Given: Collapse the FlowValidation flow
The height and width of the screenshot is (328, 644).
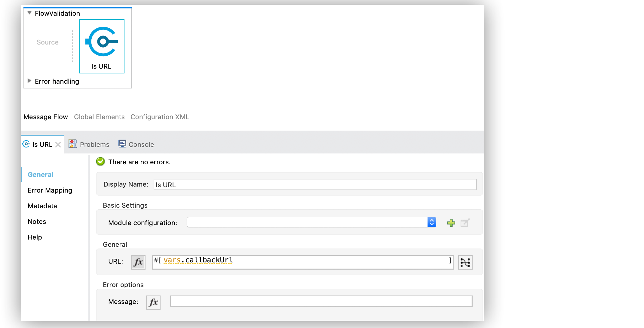Looking at the screenshot, I should coord(29,13).
